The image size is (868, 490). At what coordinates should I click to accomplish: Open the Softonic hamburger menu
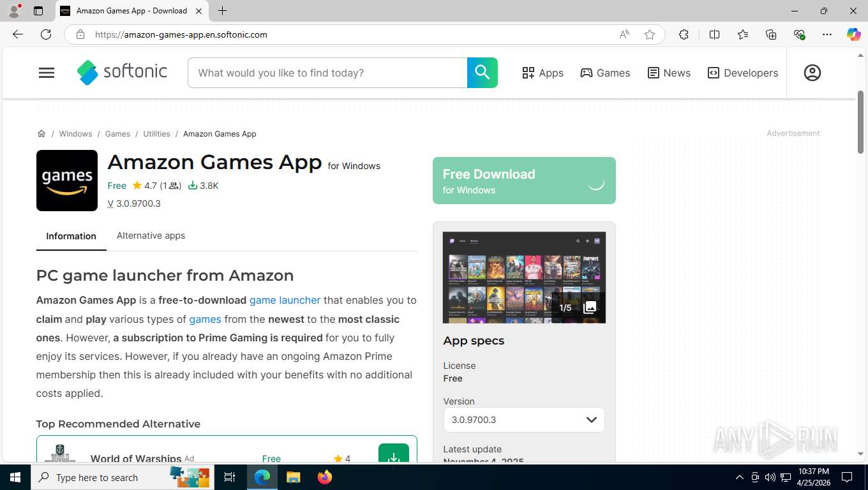click(47, 73)
